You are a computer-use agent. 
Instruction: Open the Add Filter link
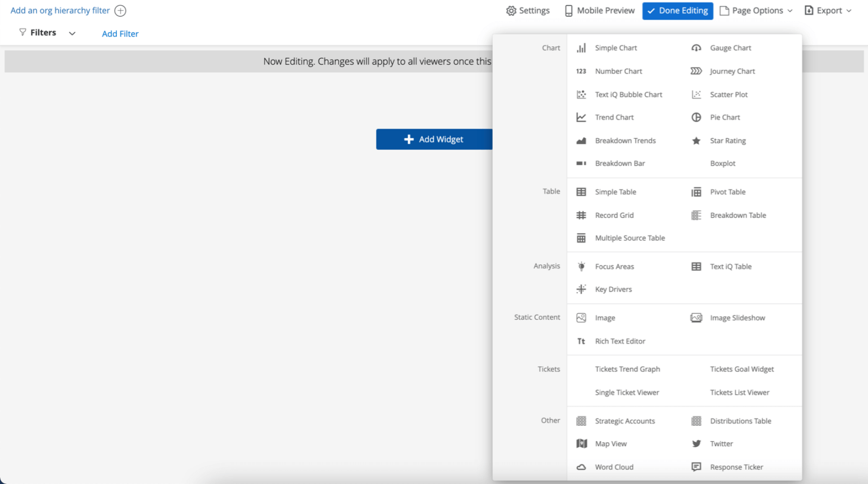pyautogui.click(x=120, y=33)
